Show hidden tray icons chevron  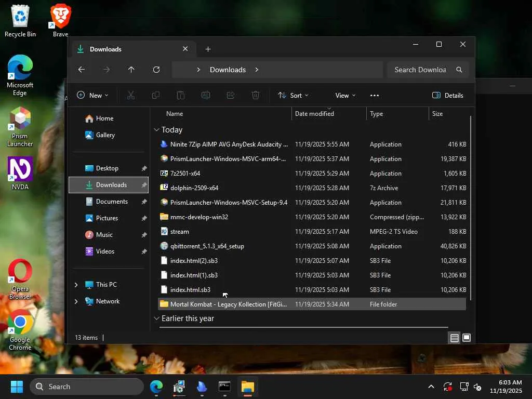coord(431,387)
